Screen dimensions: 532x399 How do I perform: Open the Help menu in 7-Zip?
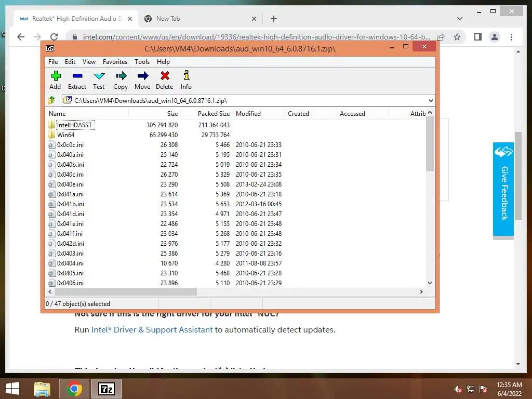click(163, 62)
